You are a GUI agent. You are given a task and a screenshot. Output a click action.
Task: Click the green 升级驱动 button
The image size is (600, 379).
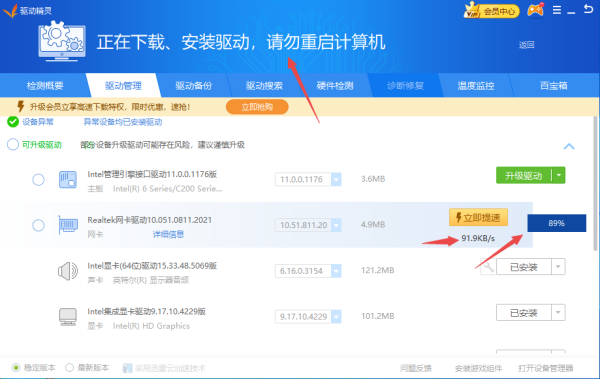tap(524, 175)
